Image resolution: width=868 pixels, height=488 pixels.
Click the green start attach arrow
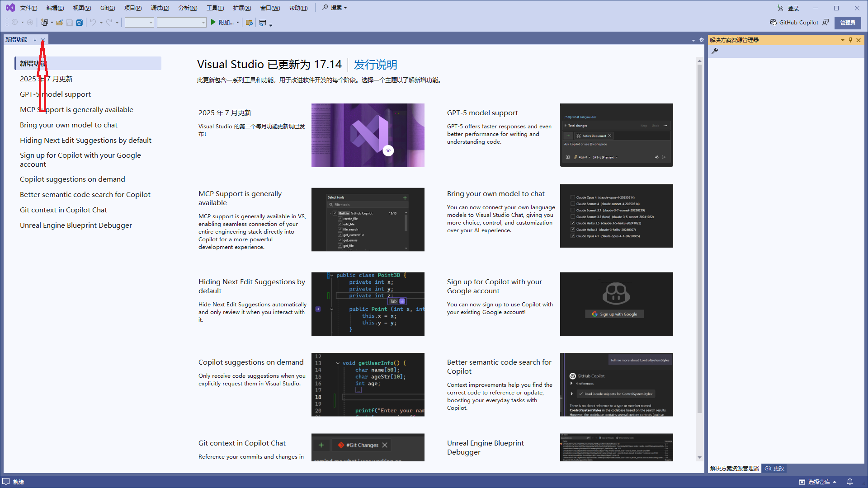[213, 22]
